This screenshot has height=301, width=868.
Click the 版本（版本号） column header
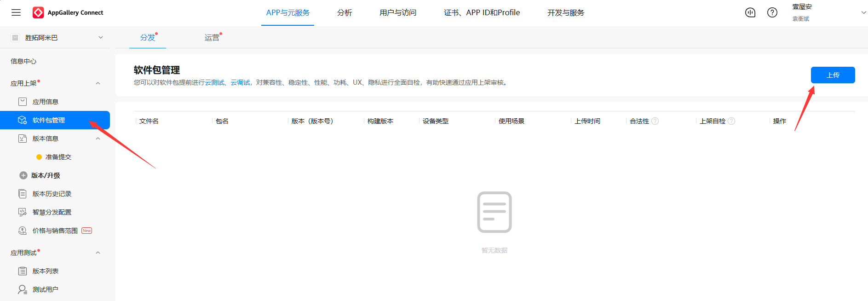tap(312, 121)
